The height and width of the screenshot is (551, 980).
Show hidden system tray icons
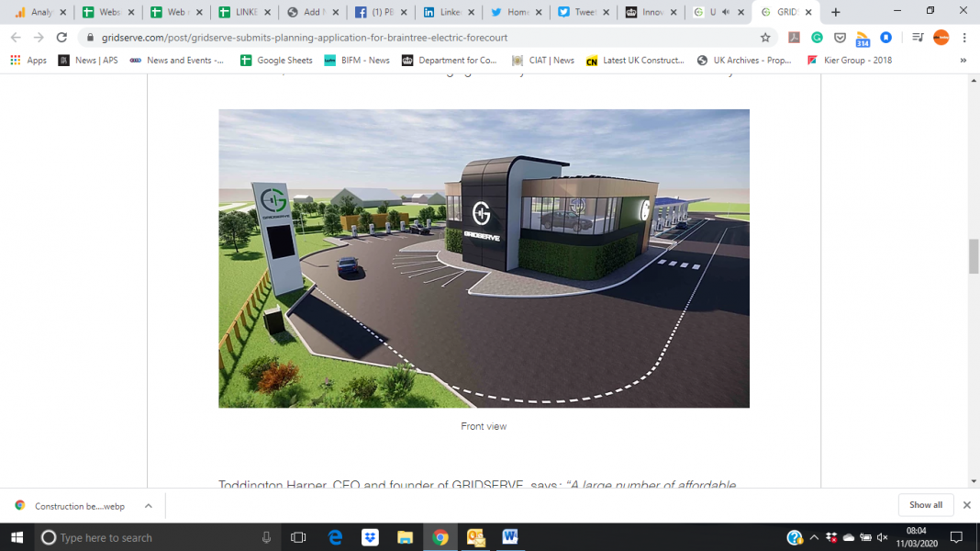click(813, 537)
